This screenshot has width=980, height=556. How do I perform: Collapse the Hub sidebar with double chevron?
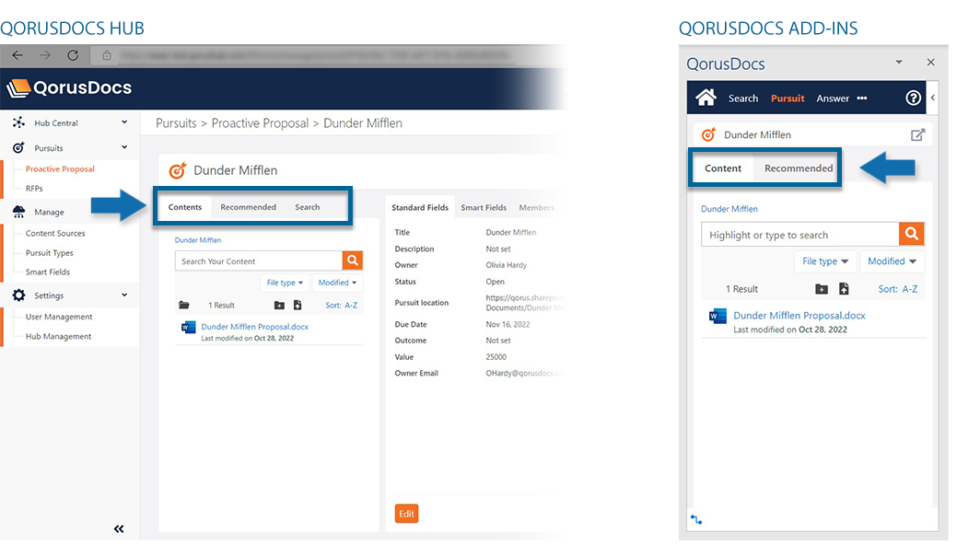coord(119,528)
